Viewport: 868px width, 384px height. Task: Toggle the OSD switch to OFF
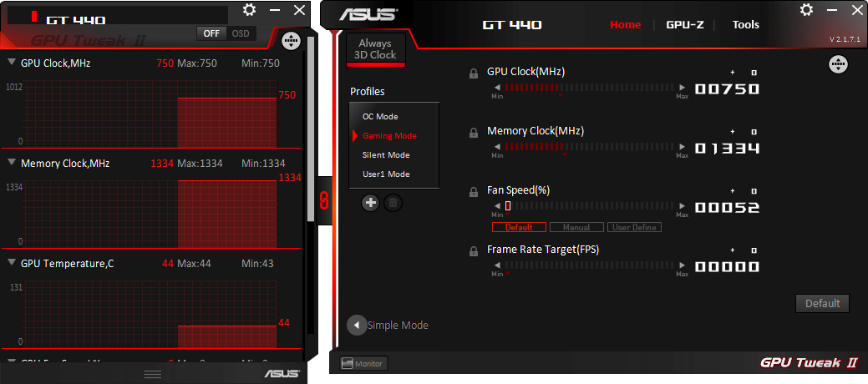pos(211,33)
